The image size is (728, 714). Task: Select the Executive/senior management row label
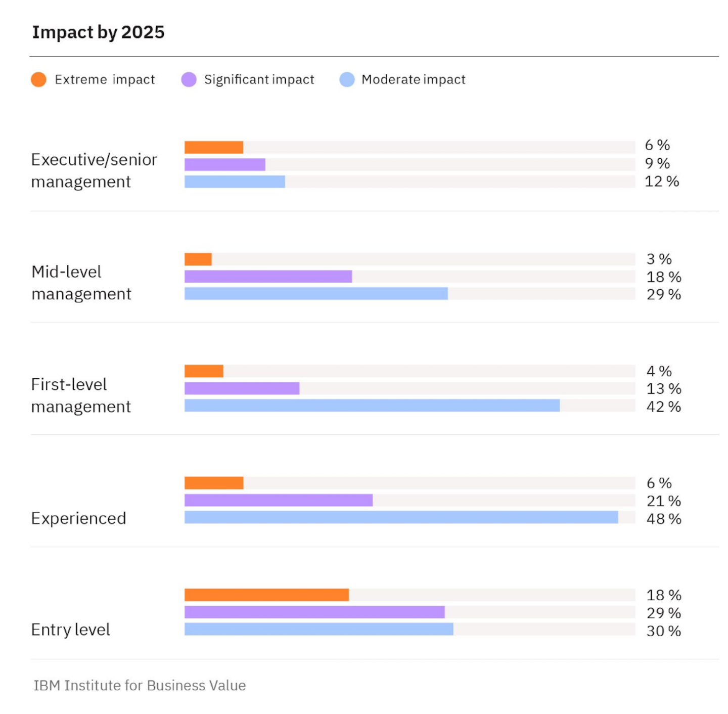click(94, 170)
